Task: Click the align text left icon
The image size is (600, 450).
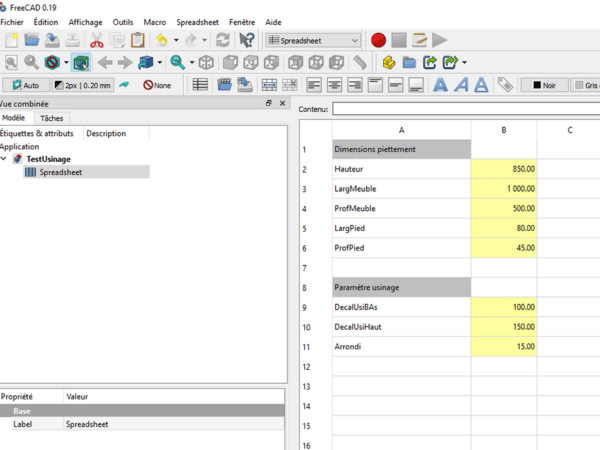Action: pos(314,85)
